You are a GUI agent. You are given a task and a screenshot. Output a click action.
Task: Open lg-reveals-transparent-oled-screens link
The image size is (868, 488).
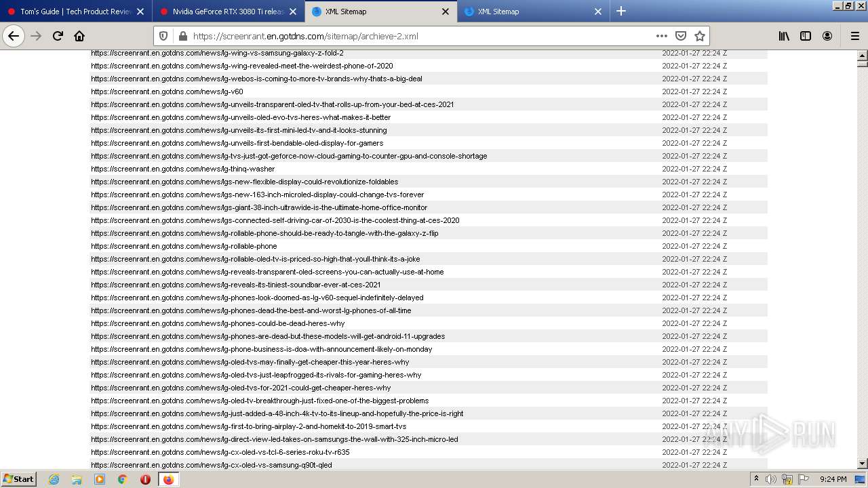point(267,272)
